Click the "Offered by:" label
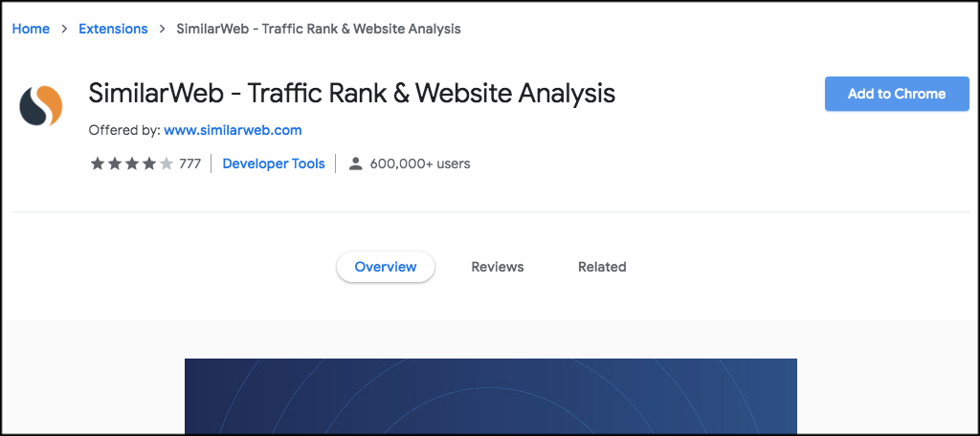980x436 pixels. coord(124,131)
